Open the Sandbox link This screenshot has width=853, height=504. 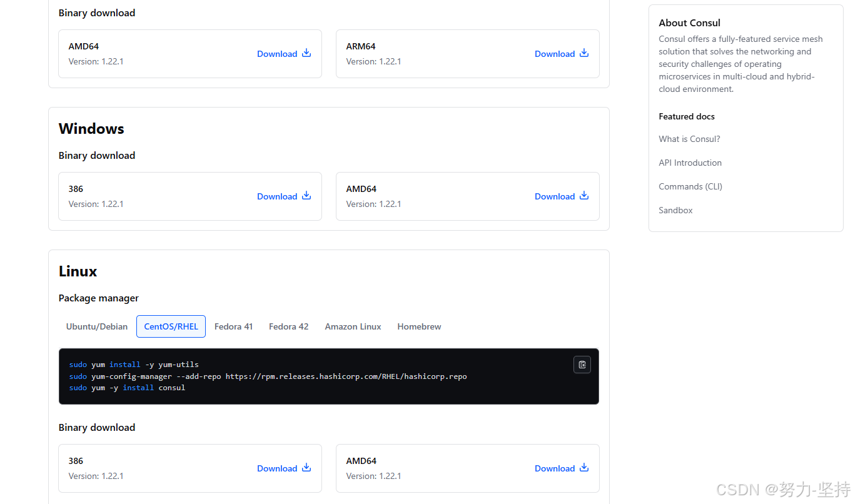[x=675, y=210]
